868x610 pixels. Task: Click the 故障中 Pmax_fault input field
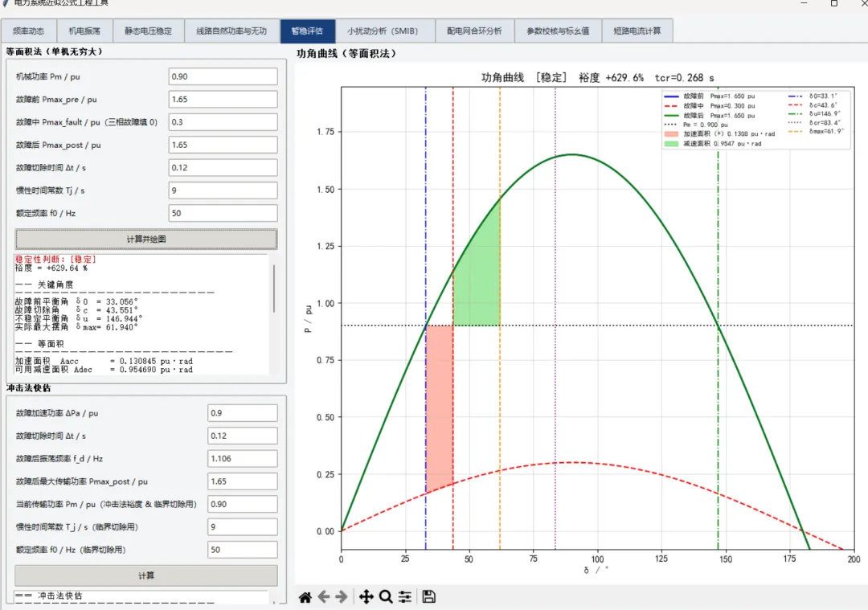coord(223,122)
